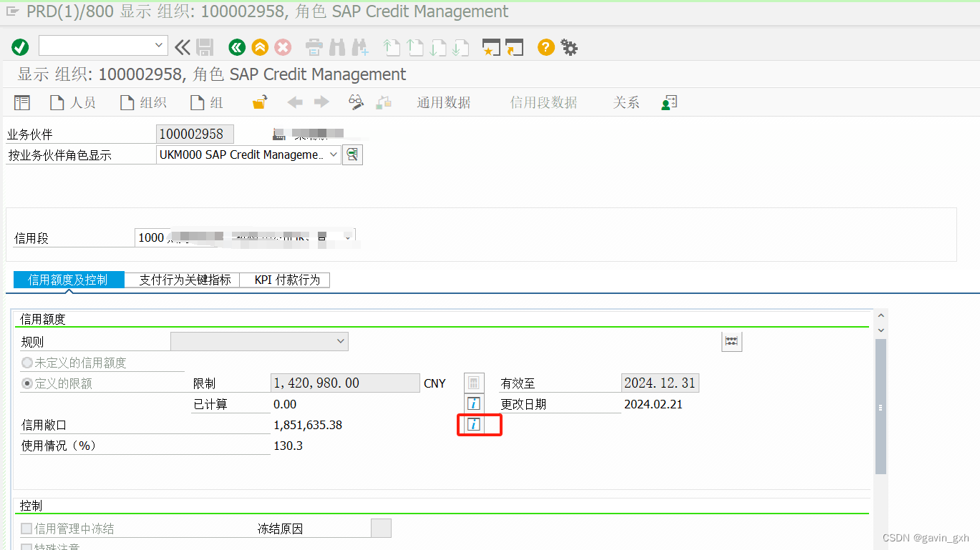Click the scroll down arrow under the up arrow
The image size is (980, 550).
coord(880,330)
